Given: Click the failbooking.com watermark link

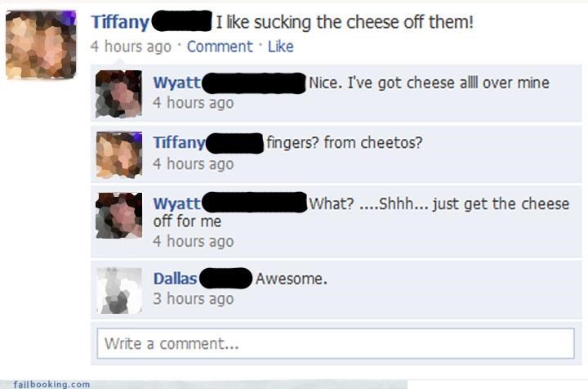Looking at the screenshot, I should 51,384.
